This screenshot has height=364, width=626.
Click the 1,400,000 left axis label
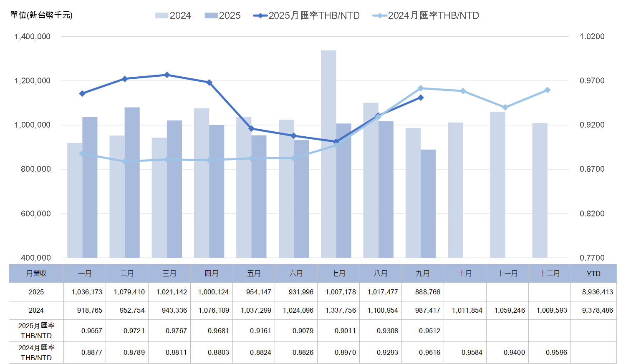click(x=32, y=37)
